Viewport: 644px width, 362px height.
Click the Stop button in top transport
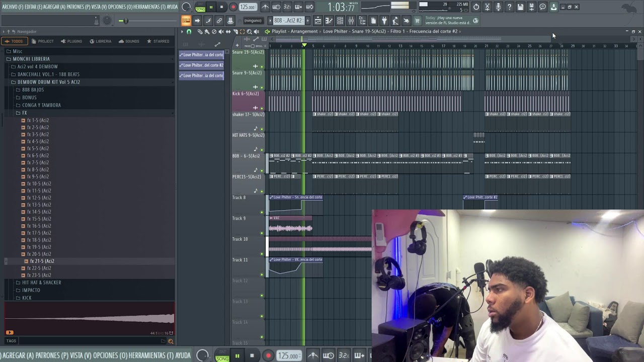(x=221, y=7)
